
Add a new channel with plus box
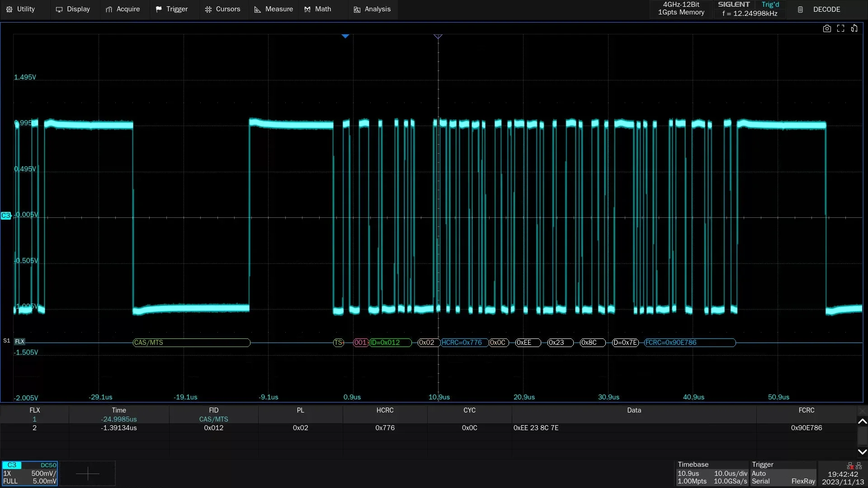[x=87, y=473]
